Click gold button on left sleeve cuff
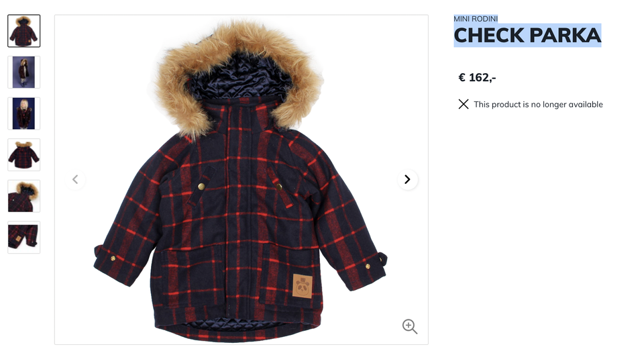The height and width of the screenshot is (355, 644). tap(113, 258)
